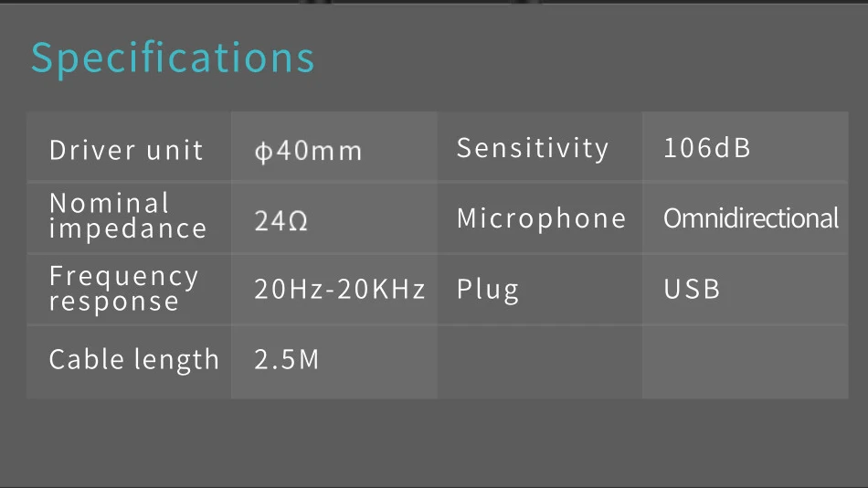Viewport: 868px width, 488px height.
Task: Click the Omnidirectional microphone value
Action: pos(751,218)
